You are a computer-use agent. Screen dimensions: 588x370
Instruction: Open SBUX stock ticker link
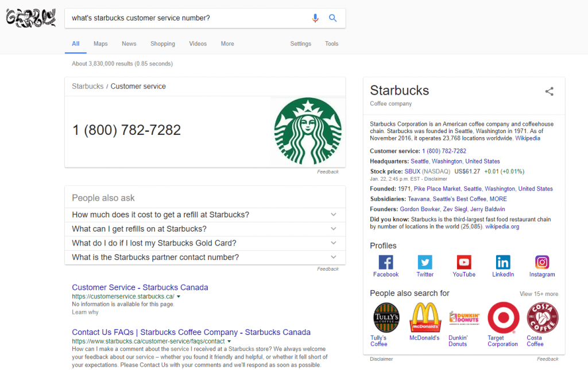[412, 171]
